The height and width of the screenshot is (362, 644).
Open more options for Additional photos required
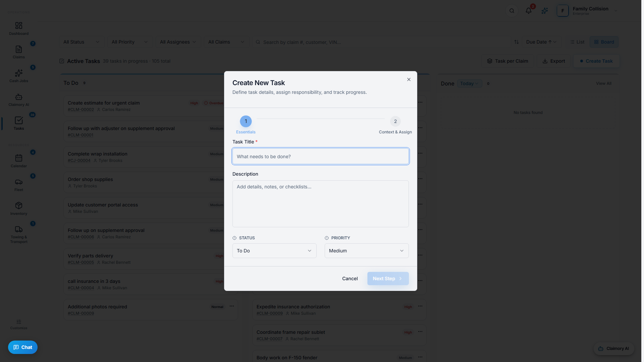[x=232, y=306]
